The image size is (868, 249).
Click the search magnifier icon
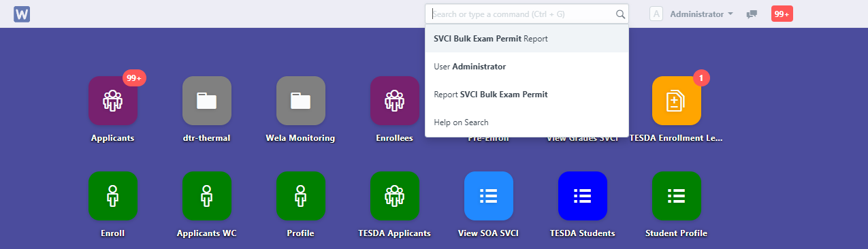pos(620,14)
